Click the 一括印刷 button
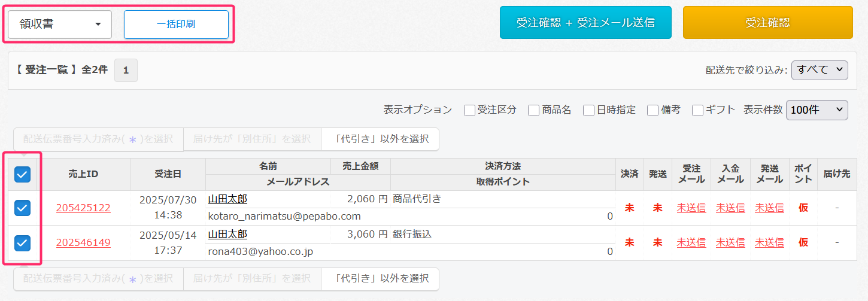The image size is (868, 301). tap(176, 25)
